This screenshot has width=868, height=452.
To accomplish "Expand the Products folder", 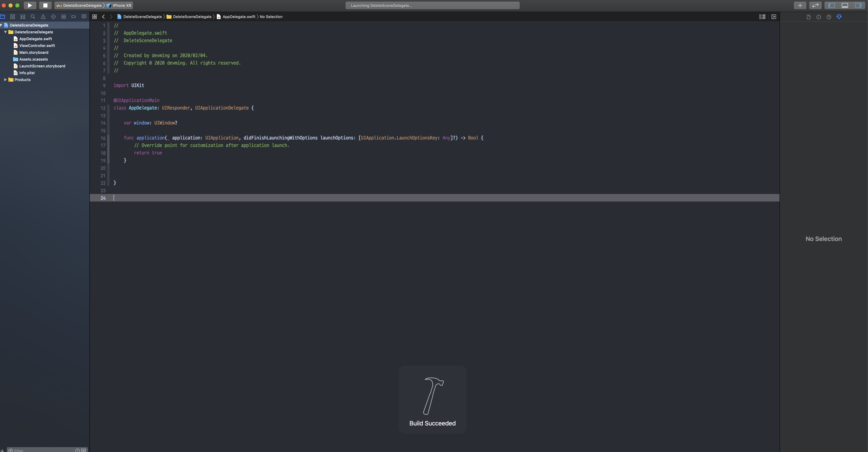I will click(x=5, y=80).
